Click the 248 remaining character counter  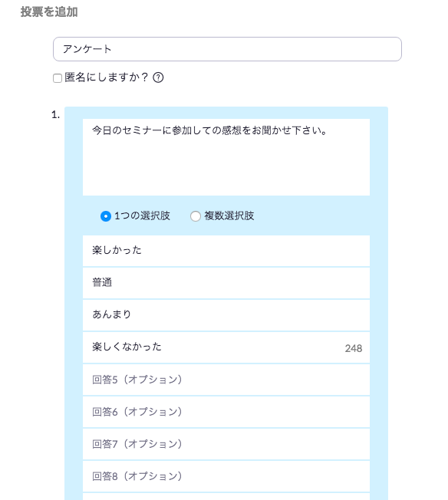pyautogui.click(x=353, y=348)
